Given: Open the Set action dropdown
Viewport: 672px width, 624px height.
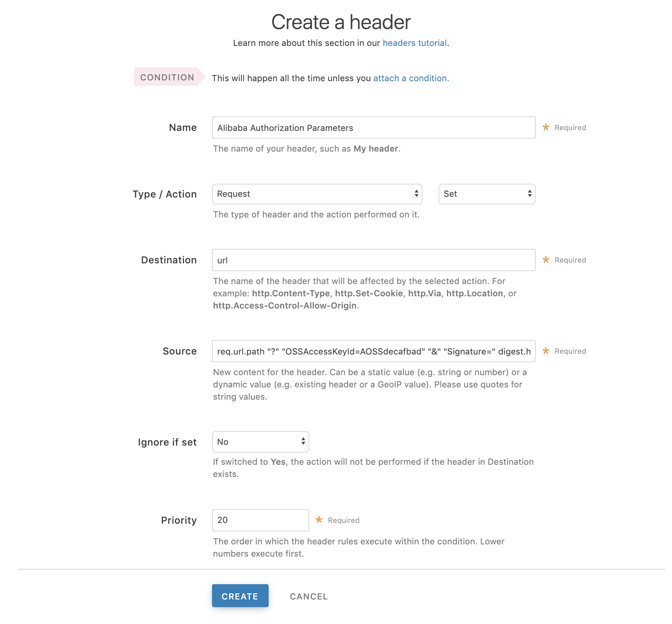Looking at the screenshot, I should (487, 194).
